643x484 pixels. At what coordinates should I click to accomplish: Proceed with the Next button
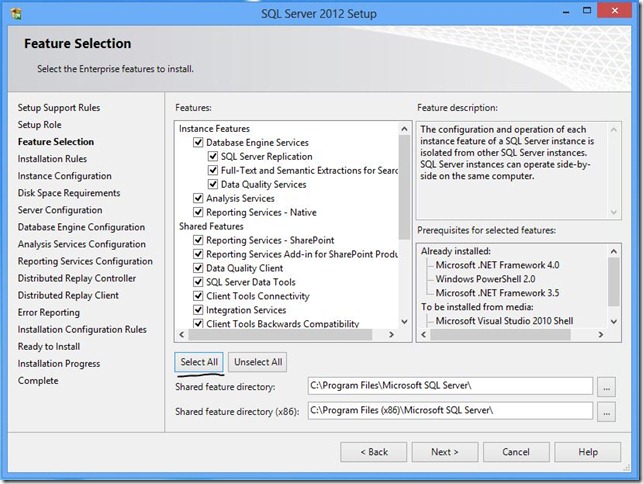coord(445,452)
